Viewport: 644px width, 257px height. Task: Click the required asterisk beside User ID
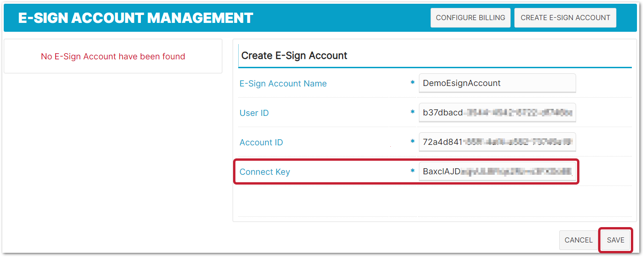coord(413,113)
